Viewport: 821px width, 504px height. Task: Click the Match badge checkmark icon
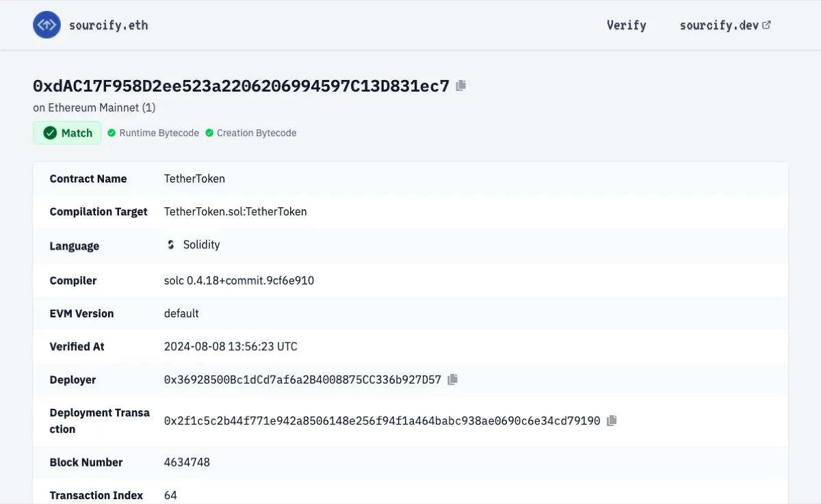tap(50, 133)
